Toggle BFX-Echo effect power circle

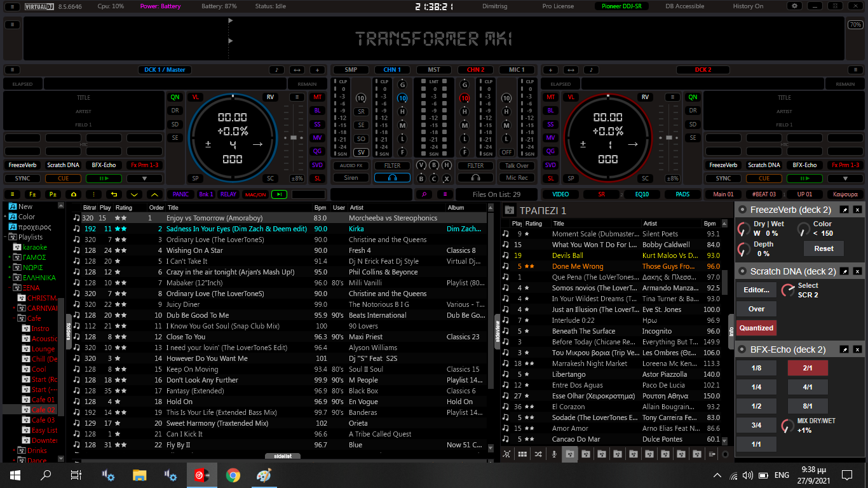coord(742,349)
